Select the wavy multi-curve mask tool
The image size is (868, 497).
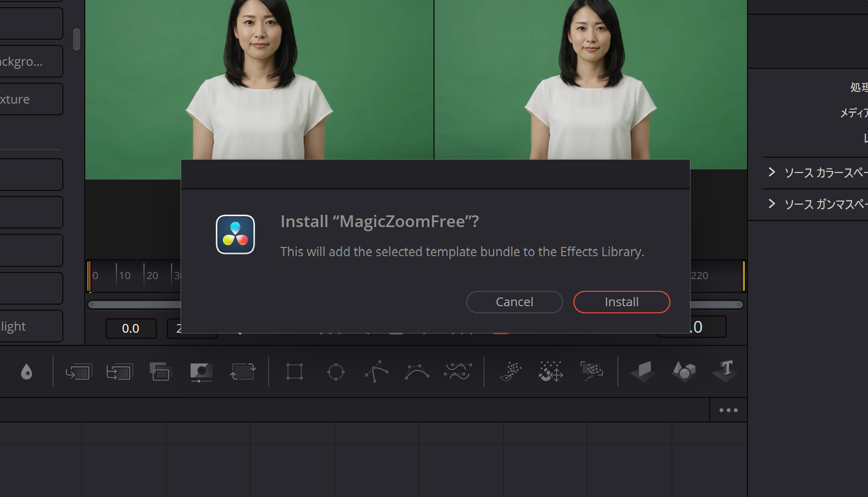coord(458,371)
